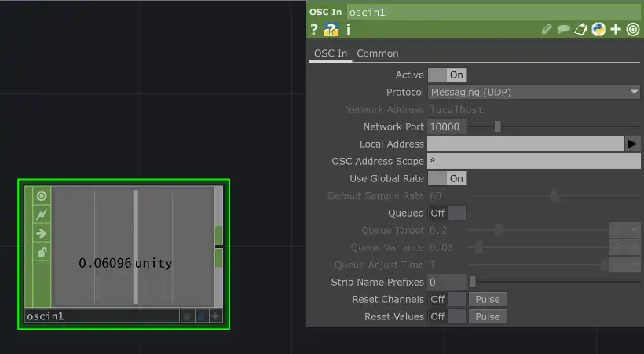Image resolution: width=644 pixels, height=354 pixels.
Task: Select the OSC In tab
Action: (330, 53)
